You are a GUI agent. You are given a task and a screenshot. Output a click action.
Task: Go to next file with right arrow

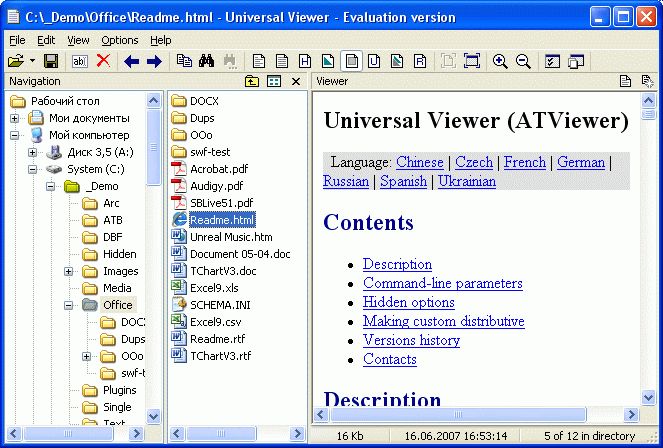(154, 62)
